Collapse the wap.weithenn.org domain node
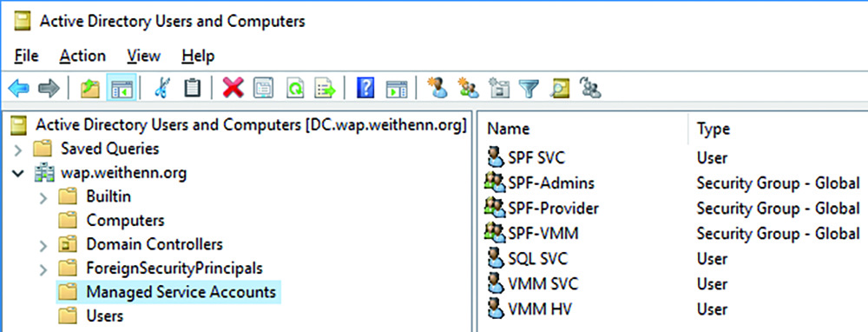Image resolution: width=868 pixels, height=332 pixels. coord(17,174)
